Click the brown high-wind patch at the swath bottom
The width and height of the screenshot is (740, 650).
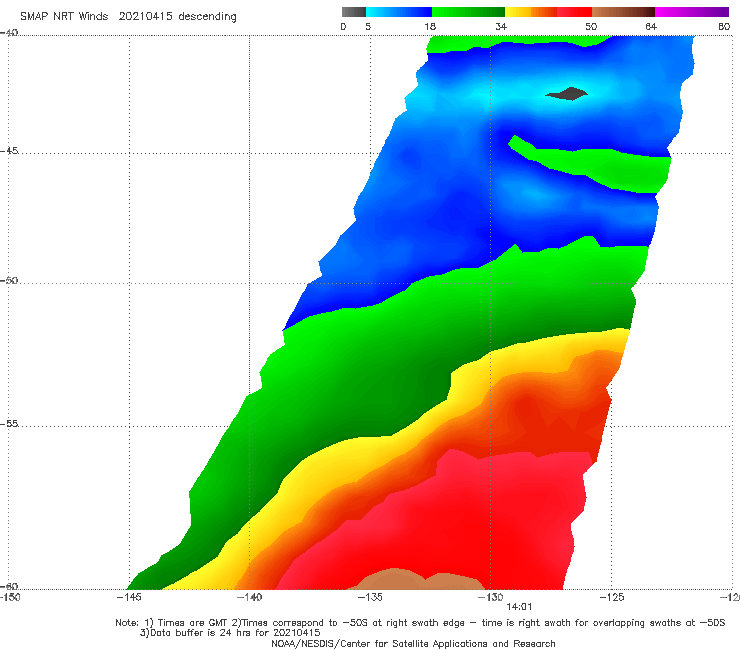[417, 580]
